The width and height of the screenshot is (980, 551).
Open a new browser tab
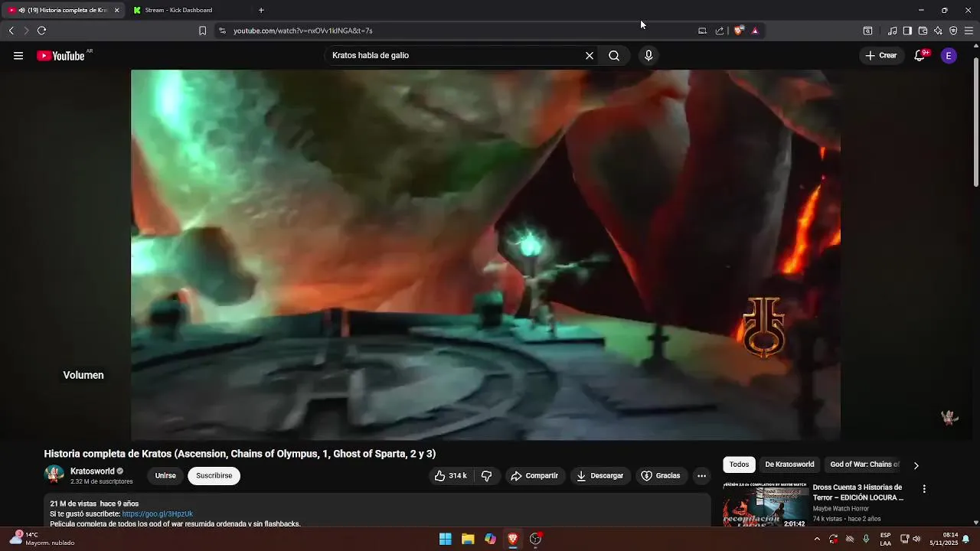tap(261, 10)
